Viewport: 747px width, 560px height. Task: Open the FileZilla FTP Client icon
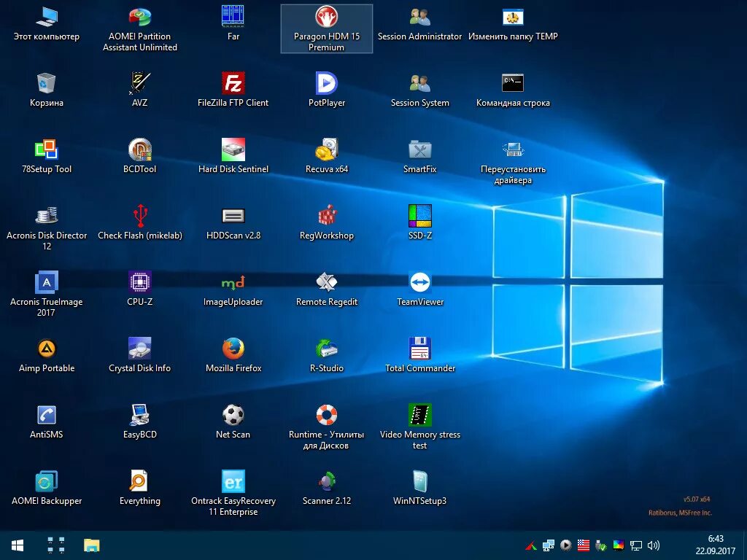pos(233,90)
